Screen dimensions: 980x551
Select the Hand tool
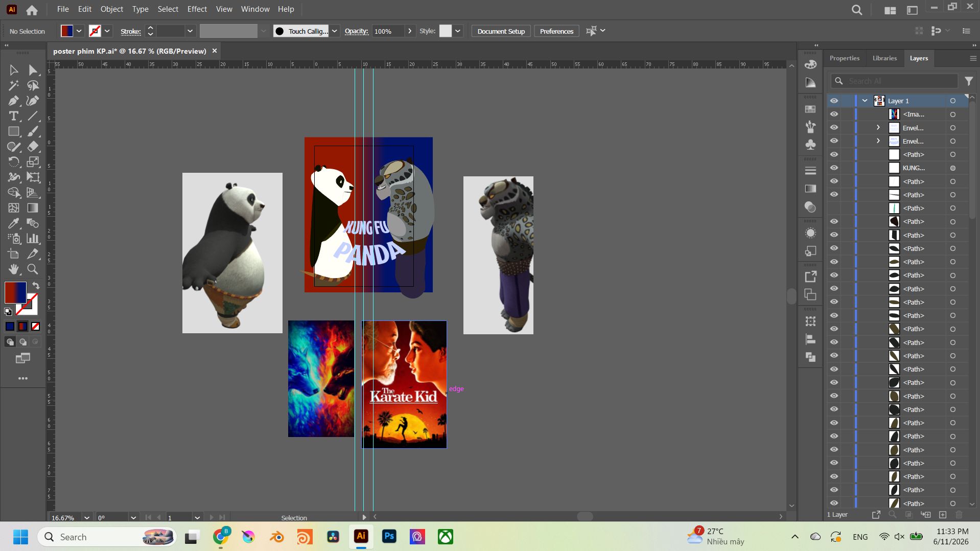13,269
